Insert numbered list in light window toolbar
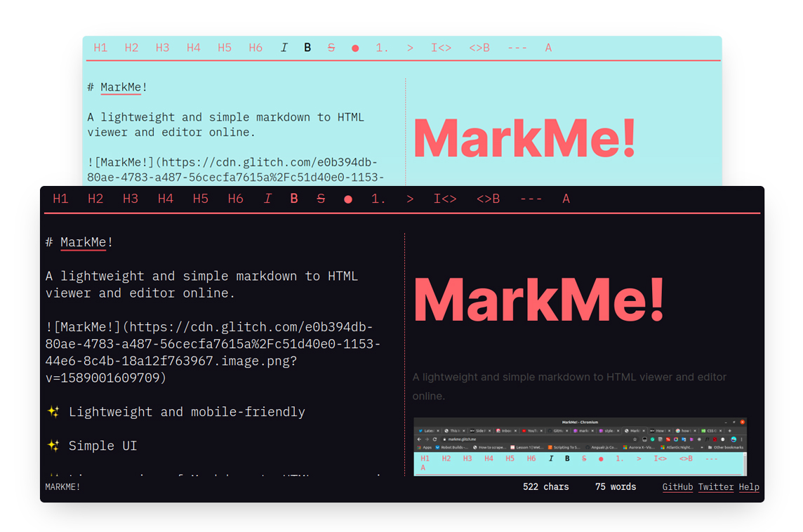Screen dimensions: 803x532 pyautogui.click(x=382, y=48)
